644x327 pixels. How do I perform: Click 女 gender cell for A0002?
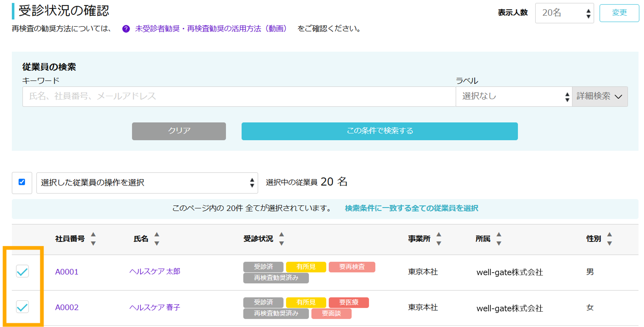(x=590, y=307)
